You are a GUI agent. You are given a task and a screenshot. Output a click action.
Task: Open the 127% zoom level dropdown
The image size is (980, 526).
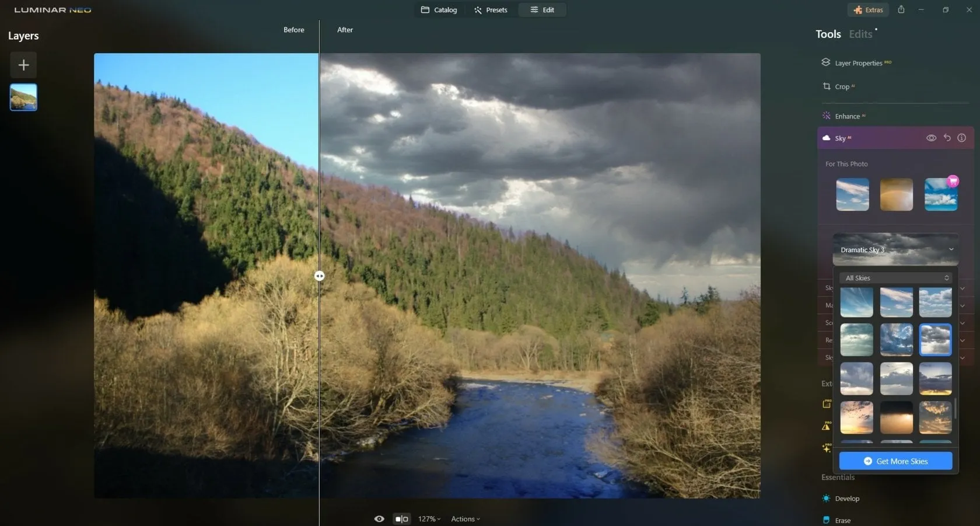(x=429, y=519)
